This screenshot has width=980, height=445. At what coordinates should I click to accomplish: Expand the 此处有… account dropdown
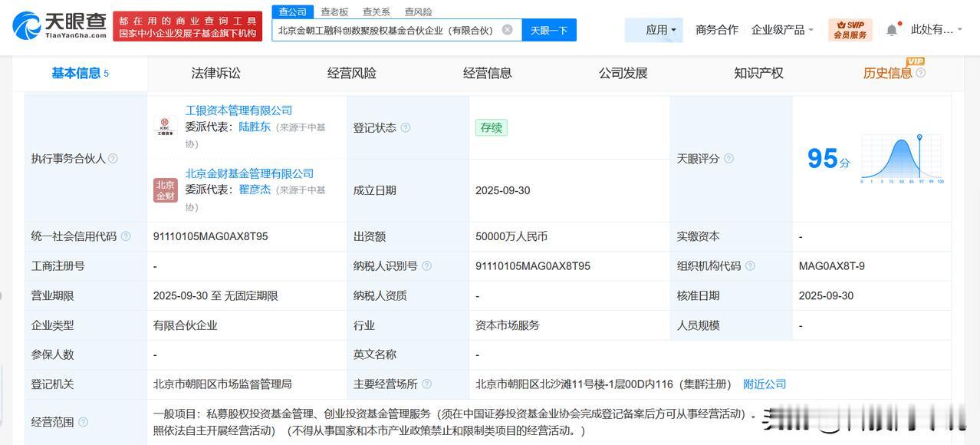pyautogui.click(x=936, y=30)
